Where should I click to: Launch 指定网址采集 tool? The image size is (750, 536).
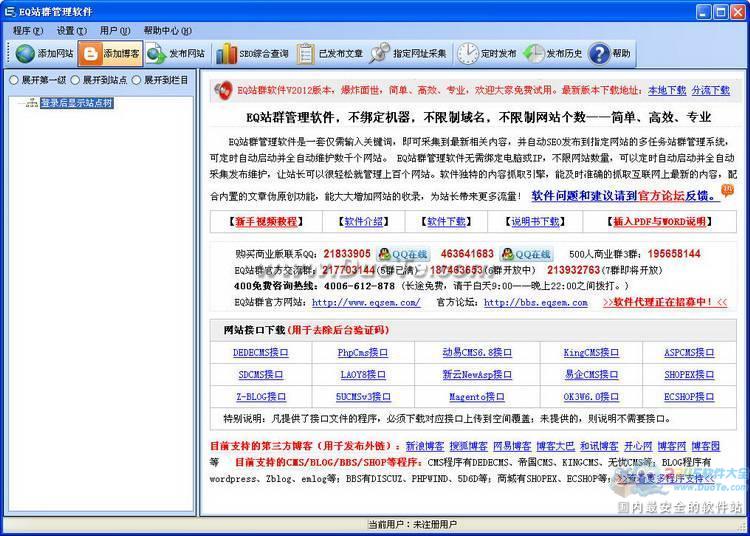(381, 54)
